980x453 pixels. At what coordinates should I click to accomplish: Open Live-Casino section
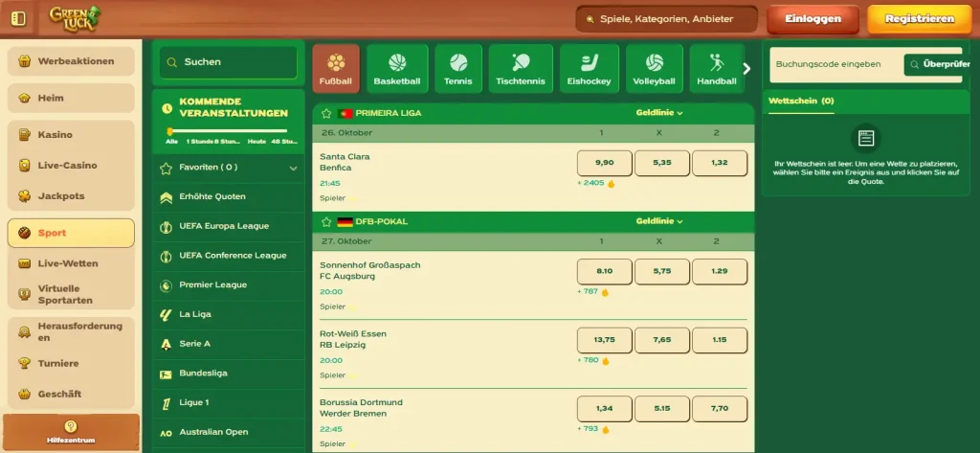click(71, 165)
